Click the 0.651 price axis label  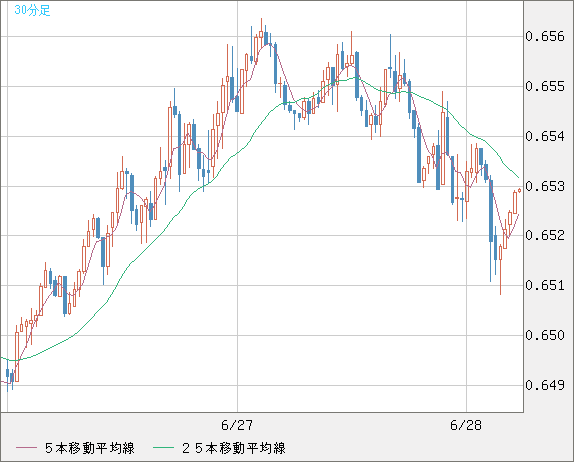tap(545, 285)
